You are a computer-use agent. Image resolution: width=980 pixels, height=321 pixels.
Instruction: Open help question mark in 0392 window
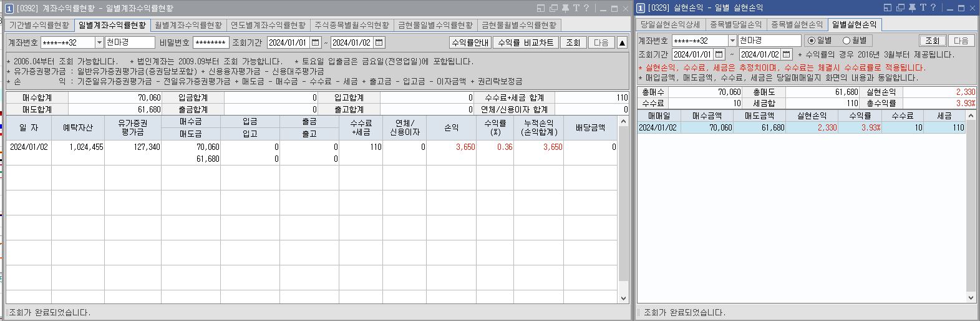tap(586, 8)
